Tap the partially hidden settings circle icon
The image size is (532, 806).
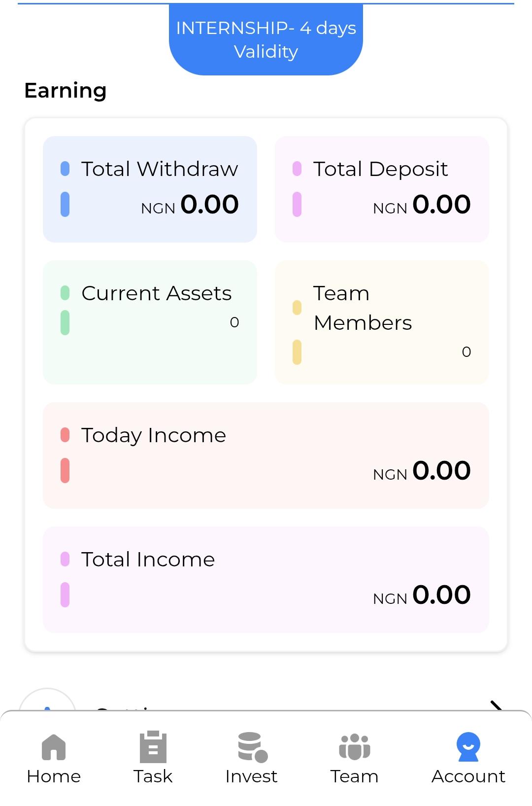(47, 700)
